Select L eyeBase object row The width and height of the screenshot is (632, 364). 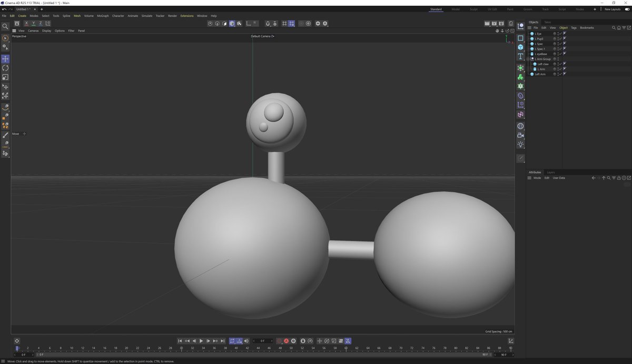pyautogui.click(x=541, y=54)
